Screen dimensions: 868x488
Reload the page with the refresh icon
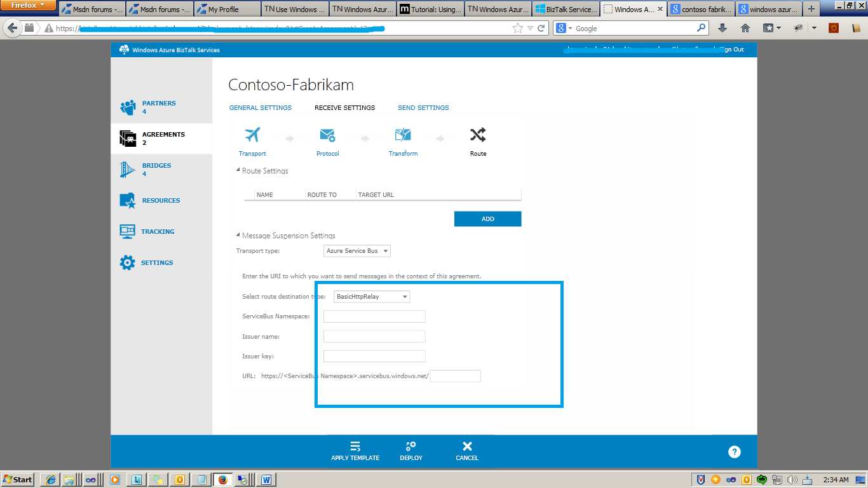541,28
